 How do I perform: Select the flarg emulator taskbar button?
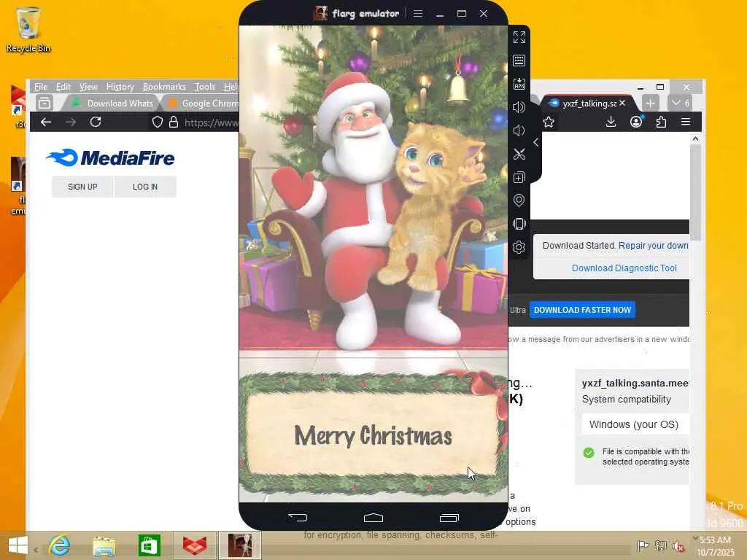(240, 545)
